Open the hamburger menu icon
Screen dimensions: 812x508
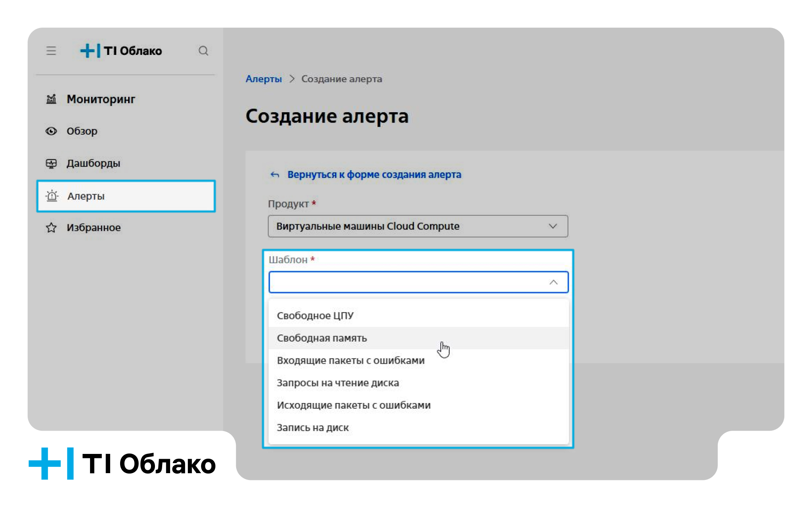tap(51, 51)
